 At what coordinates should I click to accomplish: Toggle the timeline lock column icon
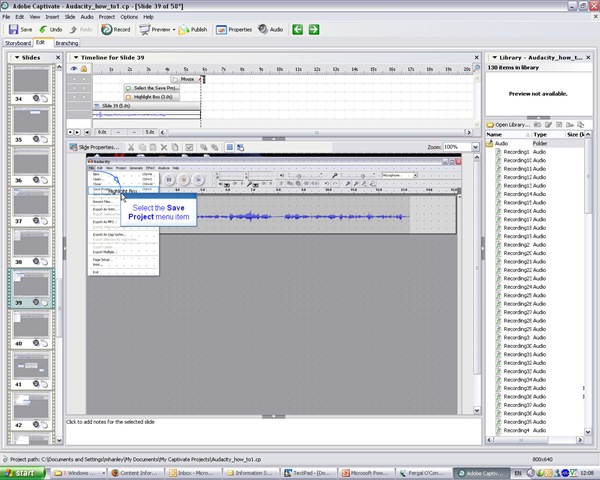[x=84, y=69]
